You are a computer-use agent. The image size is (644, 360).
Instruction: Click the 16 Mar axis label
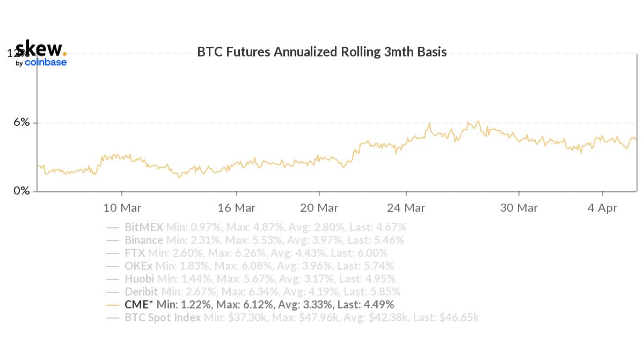237,208
